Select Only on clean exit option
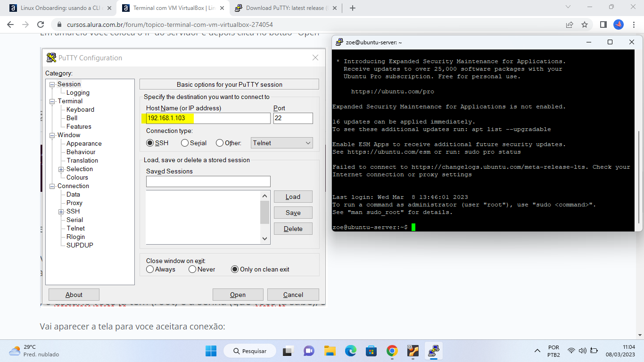This screenshot has width=644, height=362. 235,269
